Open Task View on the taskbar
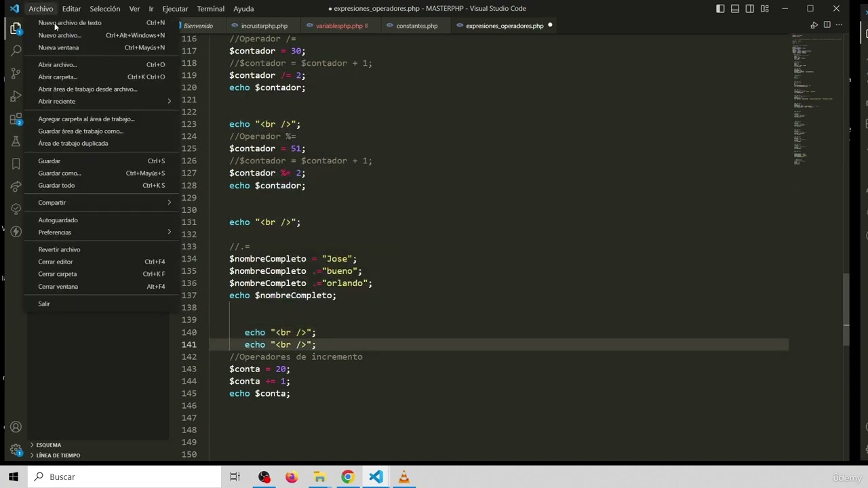Viewport: 868px width, 488px height. click(235, 476)
